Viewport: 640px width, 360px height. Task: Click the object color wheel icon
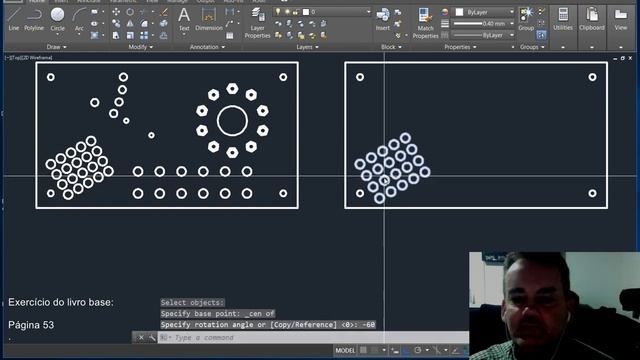(444, 12)
